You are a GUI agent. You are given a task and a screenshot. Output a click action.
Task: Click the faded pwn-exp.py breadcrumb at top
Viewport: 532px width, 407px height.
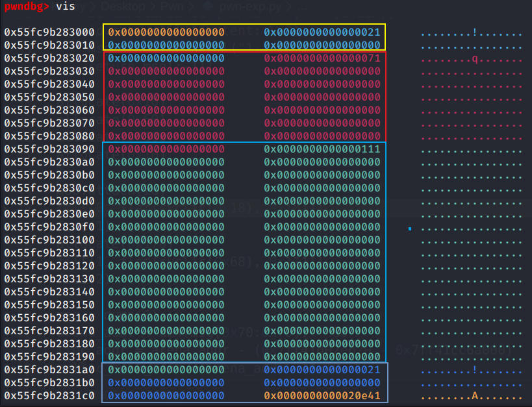(251, 8)
